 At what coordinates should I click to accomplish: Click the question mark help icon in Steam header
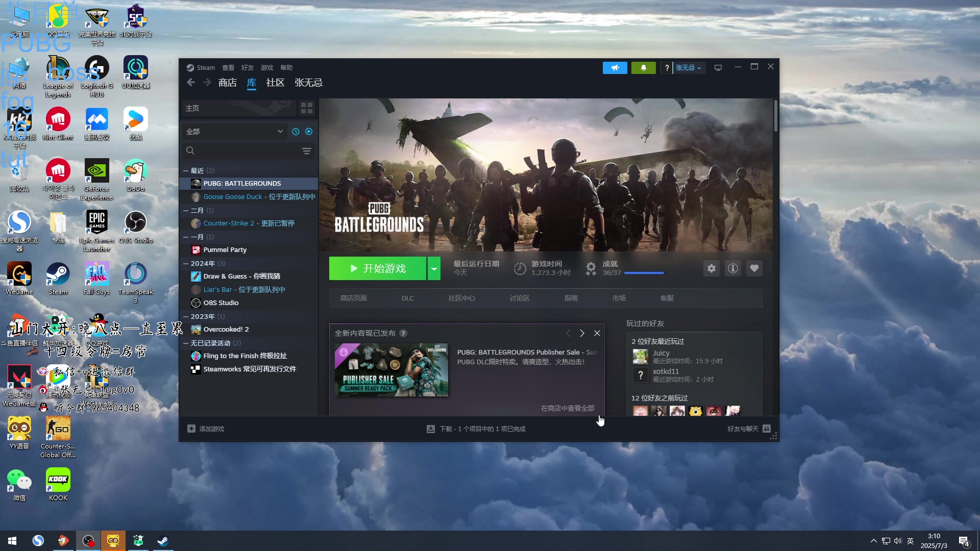[667, 68]
